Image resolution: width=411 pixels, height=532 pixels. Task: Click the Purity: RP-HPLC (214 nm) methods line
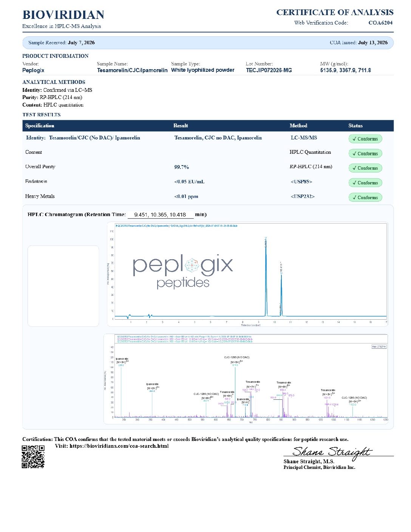(52, 97)
